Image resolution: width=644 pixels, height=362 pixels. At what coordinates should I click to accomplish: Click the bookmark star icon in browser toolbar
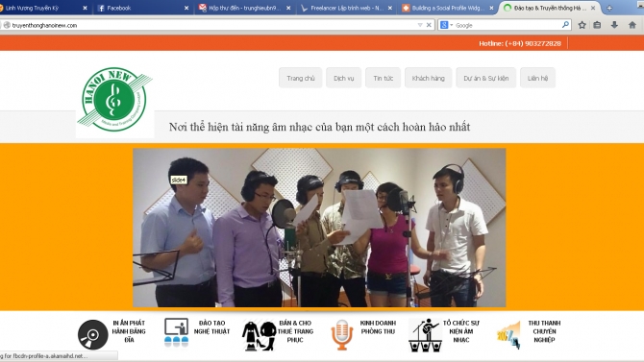pyautogui.click(x=582, y=25)
